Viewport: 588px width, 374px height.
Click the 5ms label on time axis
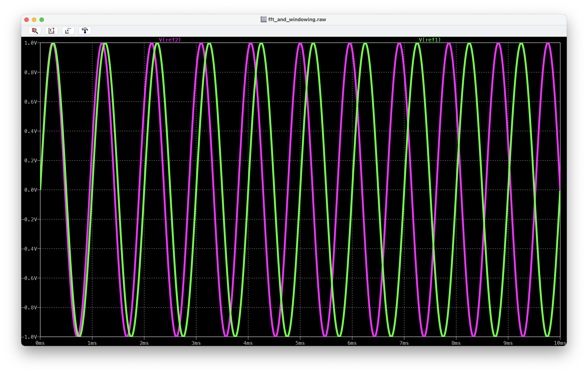click(300, 343)
